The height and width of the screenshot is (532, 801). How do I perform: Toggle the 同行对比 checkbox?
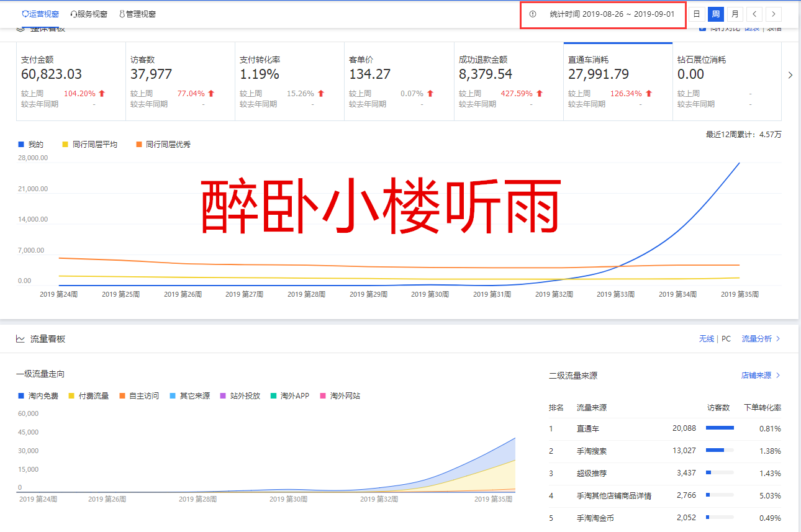pos(702,28)
